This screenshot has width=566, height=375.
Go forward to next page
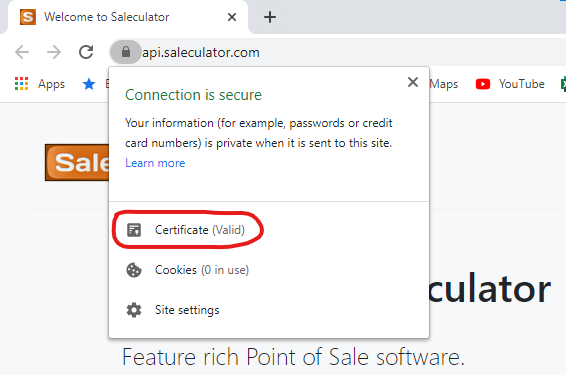click(x=54, y=52)
